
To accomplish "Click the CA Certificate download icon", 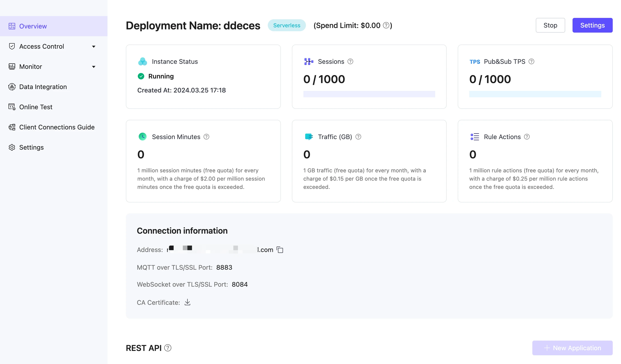I will pyautogui.click(x=187, y=302).
